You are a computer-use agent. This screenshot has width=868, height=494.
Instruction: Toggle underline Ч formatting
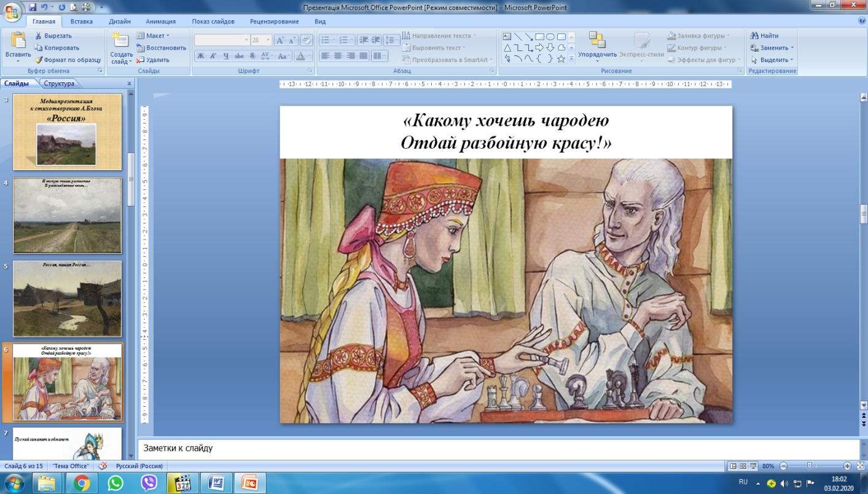point(226,56)
